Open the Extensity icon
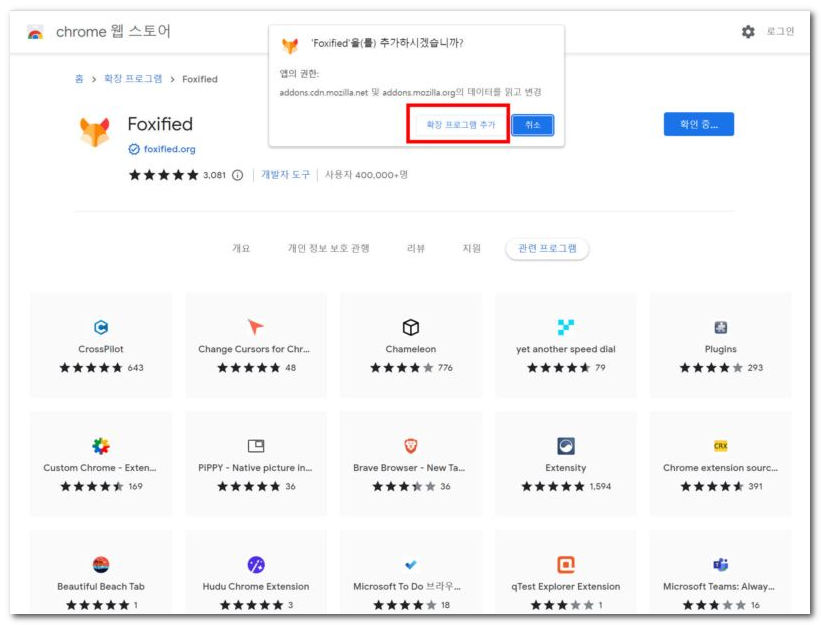821x625 pixels. point(565,446)
